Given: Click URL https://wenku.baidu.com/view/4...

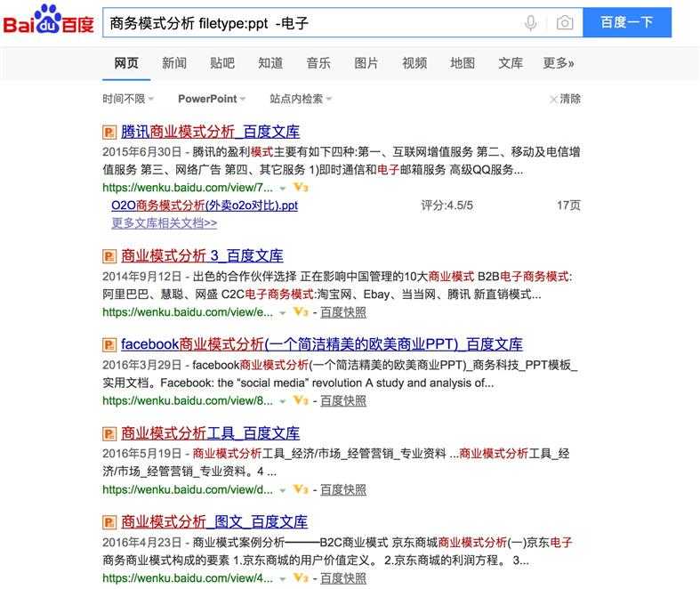Looking at the screenshot, I should 188,578.
